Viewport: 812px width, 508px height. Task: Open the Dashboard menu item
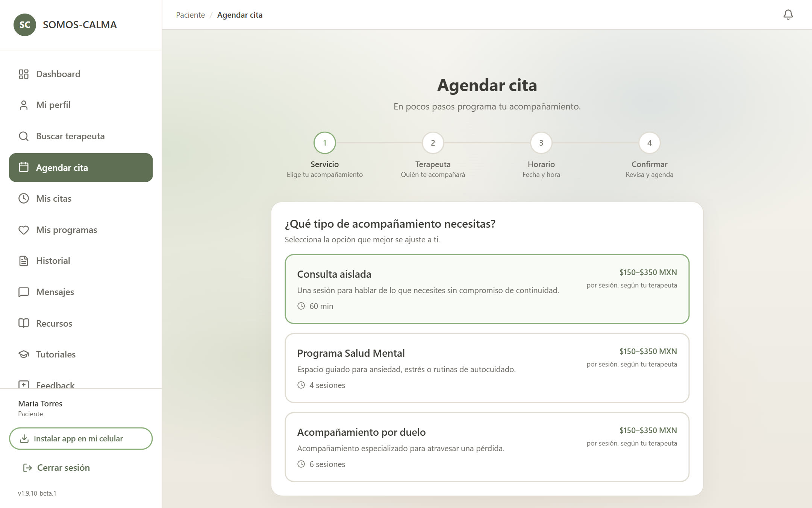click(x=81, y=74)
